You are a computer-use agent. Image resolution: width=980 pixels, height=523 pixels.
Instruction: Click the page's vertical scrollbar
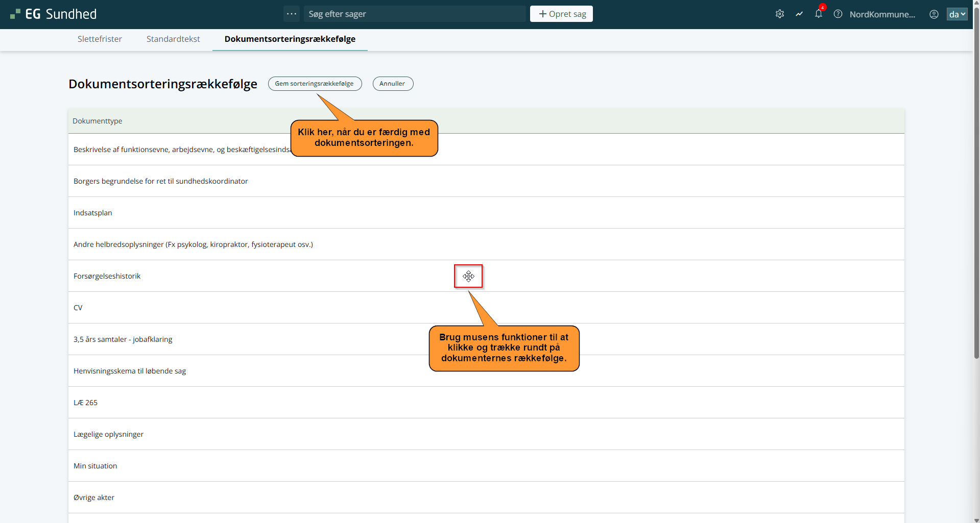pos(976,204)
